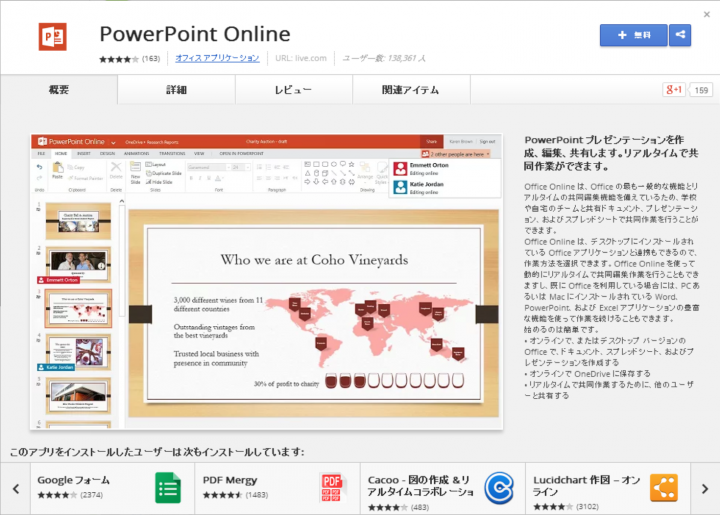Click the blue free install button
Screen dimensions: 720x515
(633, 35)
